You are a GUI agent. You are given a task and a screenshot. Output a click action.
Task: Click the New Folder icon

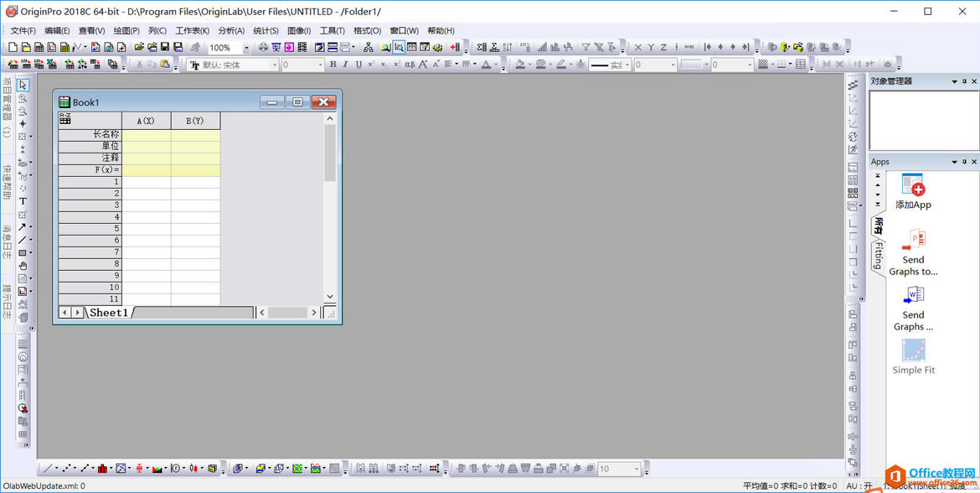(x=26, y=47)
